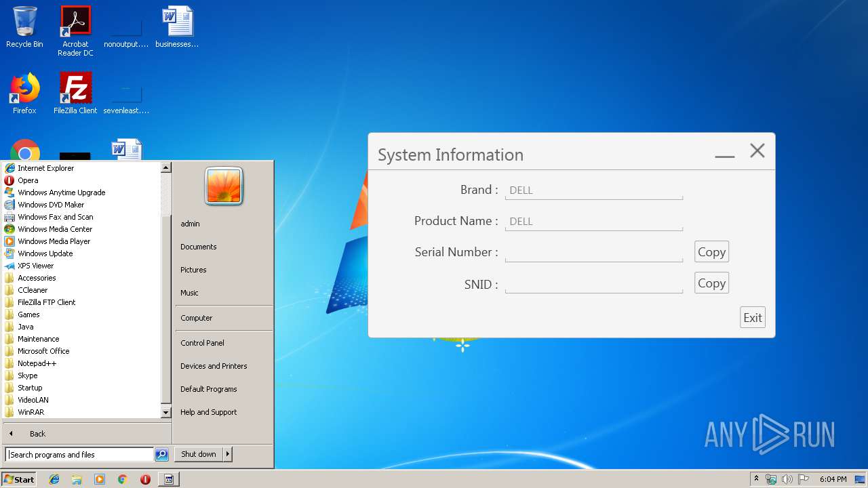Open FileZilla Client desktop shortcut

coord(75,94)
